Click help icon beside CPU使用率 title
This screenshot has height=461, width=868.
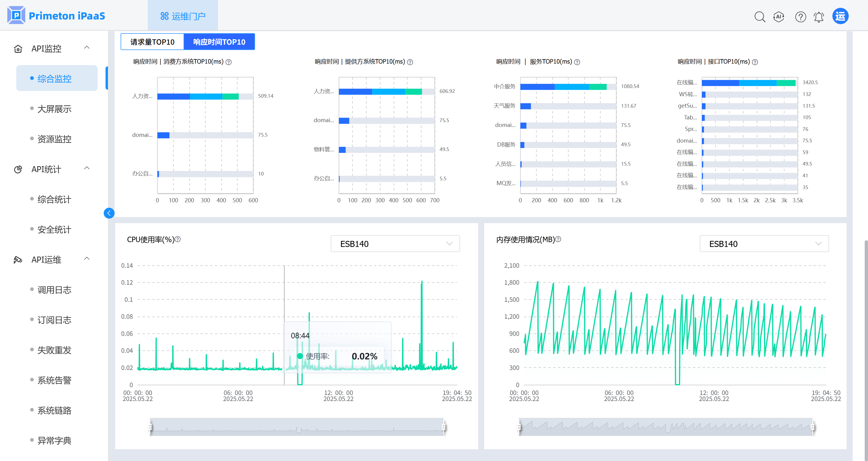[x=178, y=239]
